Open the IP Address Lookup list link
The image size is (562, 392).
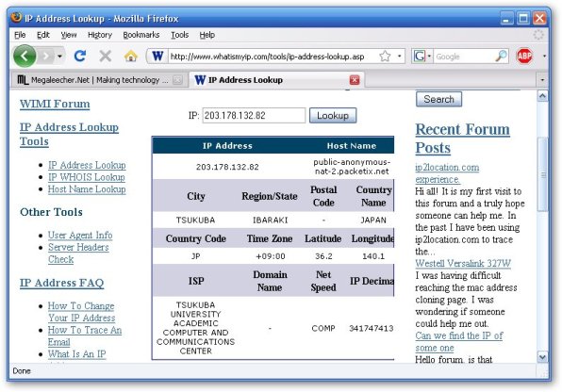pyautogui.click(x=87, y=165)
